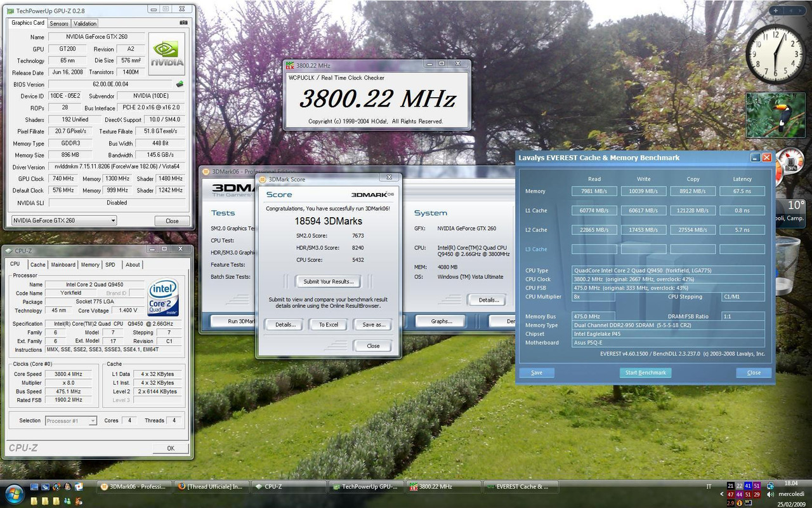Click the Intel Core 2 Quad logo
The image size is (812, 508).
point(163,297)
